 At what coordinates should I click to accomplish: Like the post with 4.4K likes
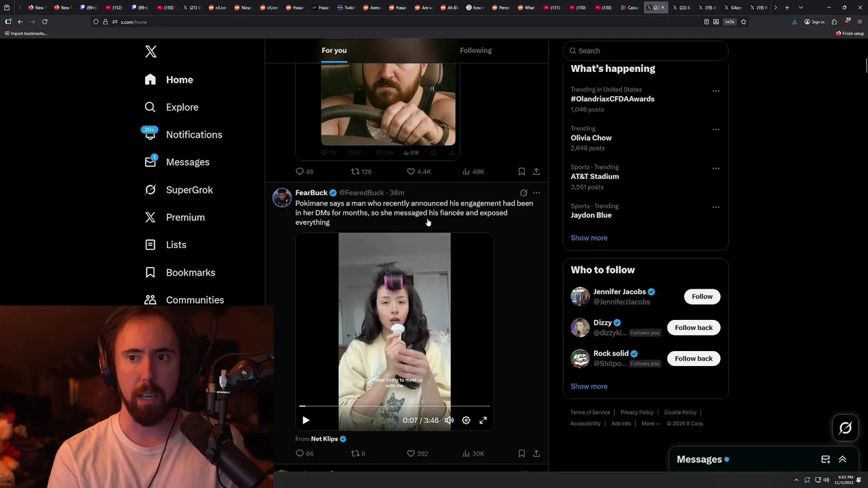[418, 171]
